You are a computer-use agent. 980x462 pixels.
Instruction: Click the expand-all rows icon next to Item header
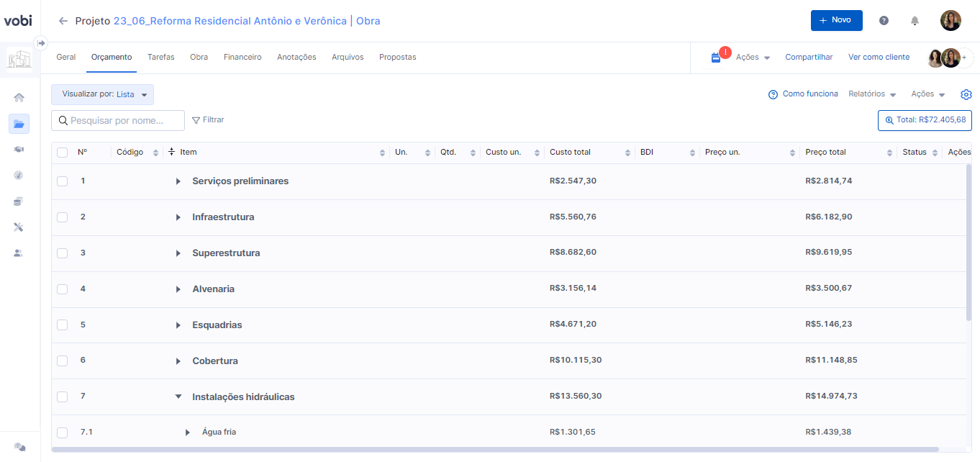click(x=171, y=152)
